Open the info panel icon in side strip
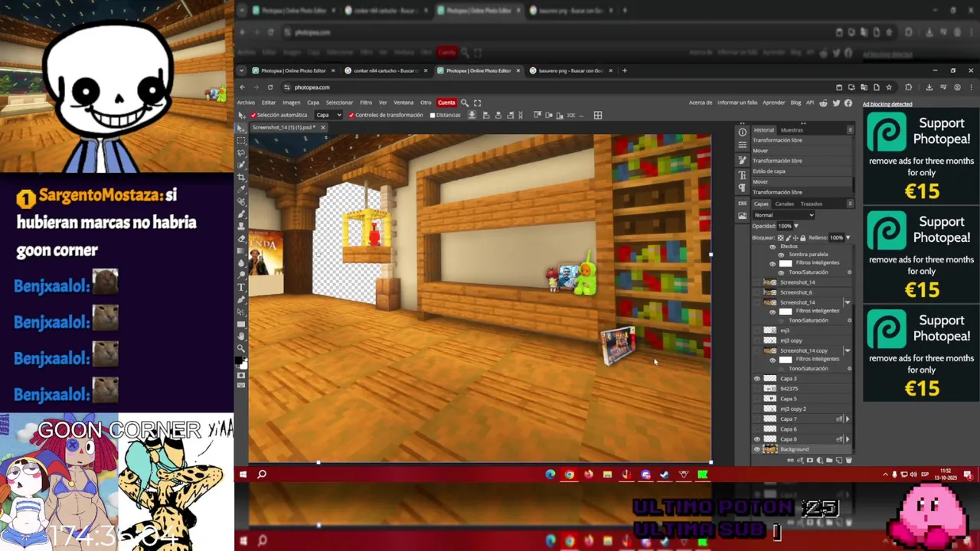Image resolution: width=980 pixels, height=551 pixels. tap(742, 132)
